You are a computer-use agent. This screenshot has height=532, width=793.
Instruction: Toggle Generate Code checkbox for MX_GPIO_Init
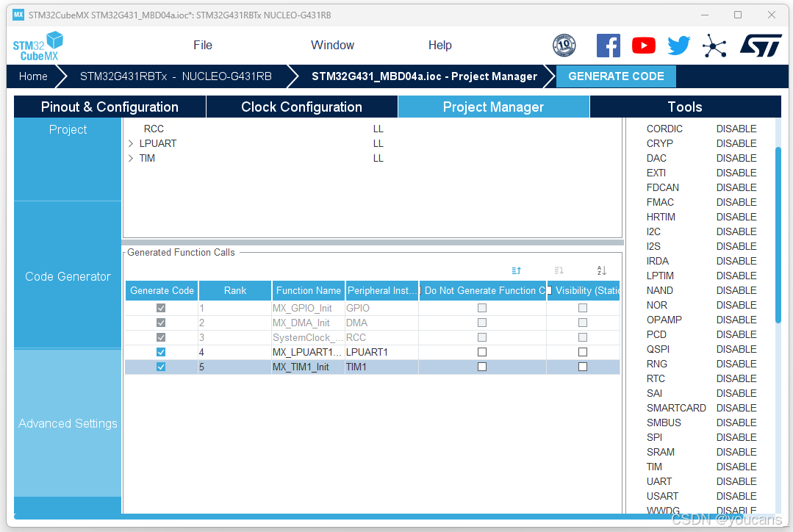pos(161,308)
